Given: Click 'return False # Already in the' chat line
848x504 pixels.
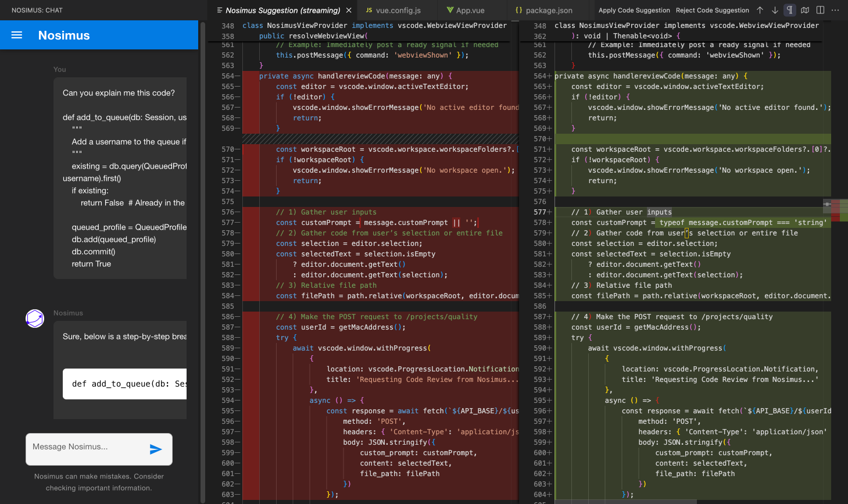Looking at the screenshot, I should click(x=133, y=203).
